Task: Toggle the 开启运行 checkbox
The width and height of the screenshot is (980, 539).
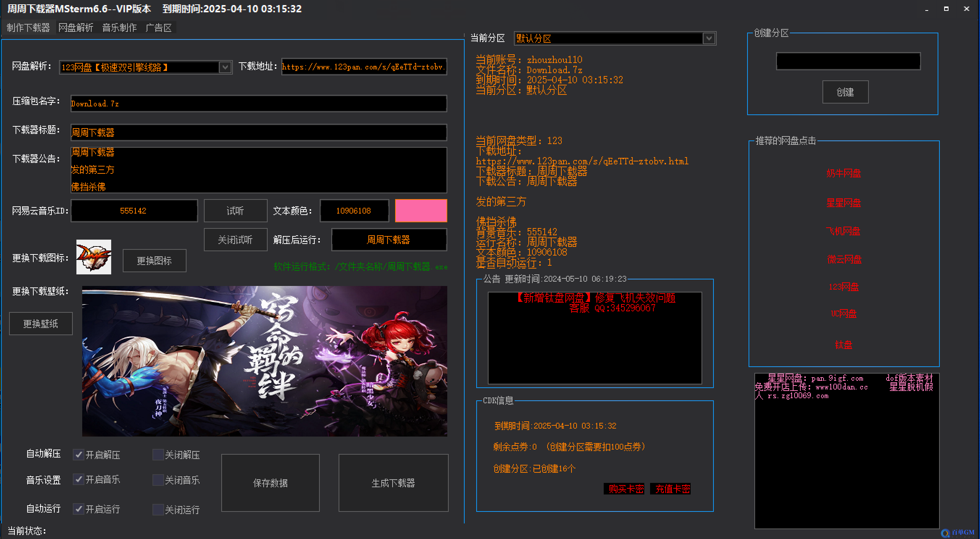Action: [78, 509]
